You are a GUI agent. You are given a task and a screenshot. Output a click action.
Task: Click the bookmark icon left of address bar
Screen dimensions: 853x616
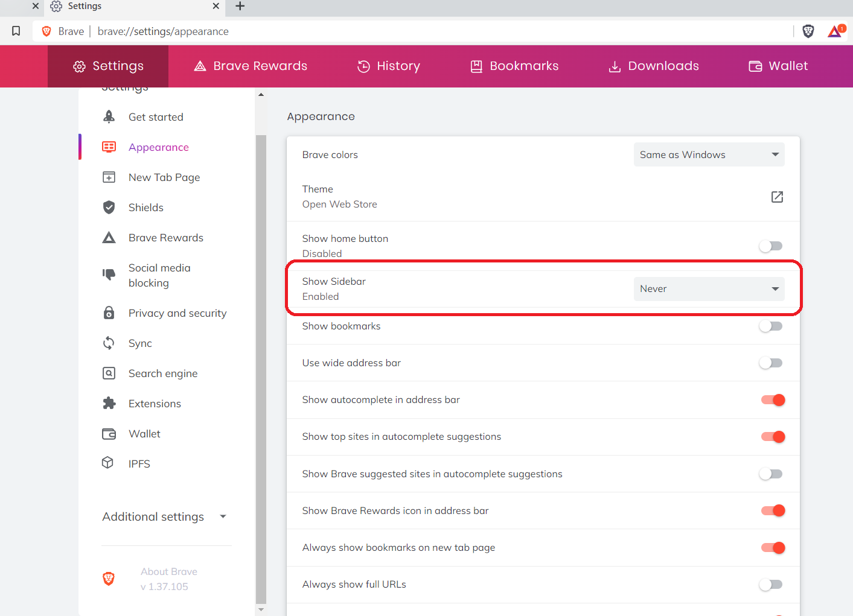(16, 31)
